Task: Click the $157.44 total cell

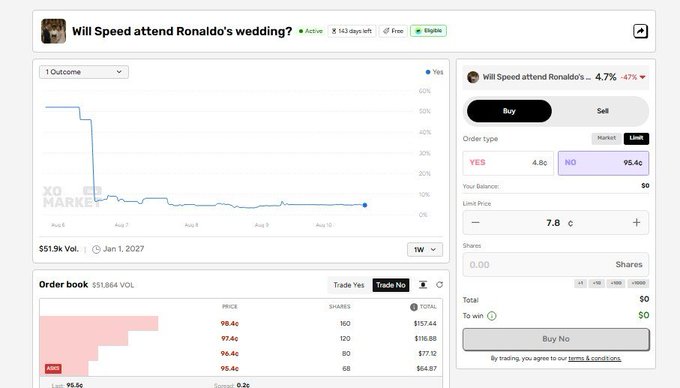Action: (x=425, y=323)
